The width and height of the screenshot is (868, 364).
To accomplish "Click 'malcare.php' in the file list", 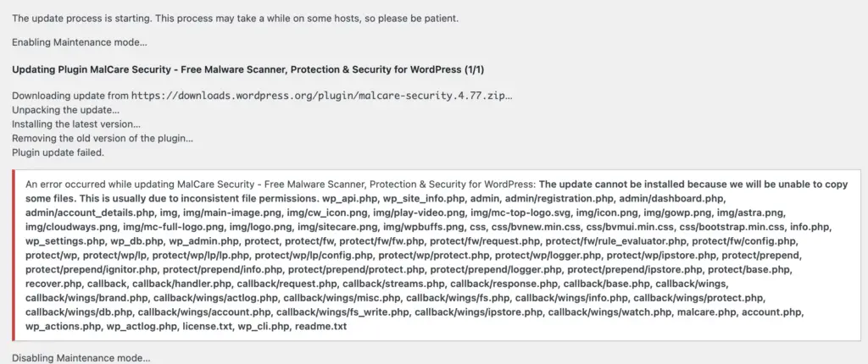I will coord(706,312).
